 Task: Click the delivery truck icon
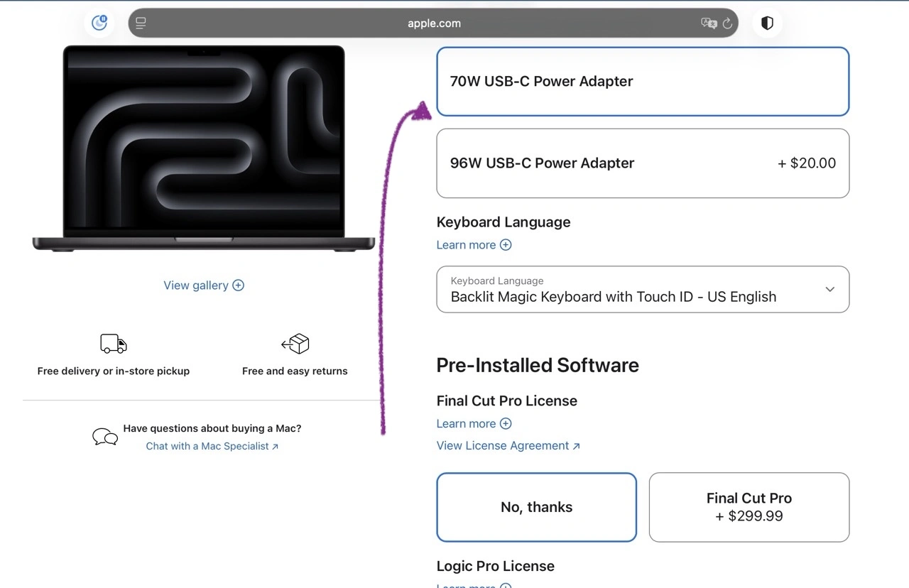[114, 344]
